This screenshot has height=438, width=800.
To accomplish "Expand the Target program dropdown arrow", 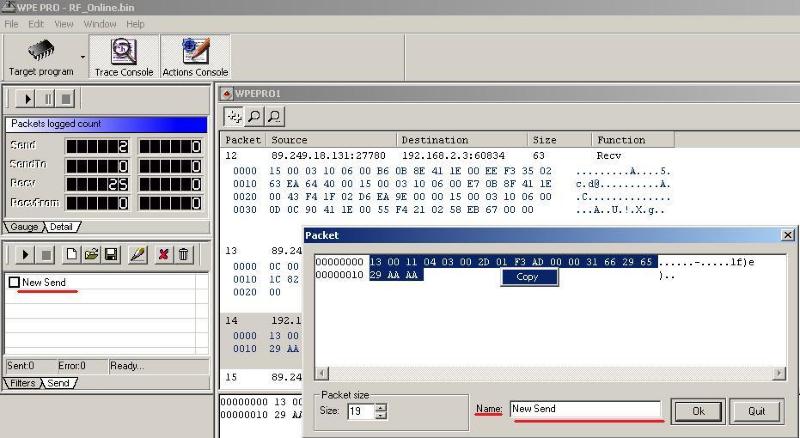I will click(x=82, y=57).
